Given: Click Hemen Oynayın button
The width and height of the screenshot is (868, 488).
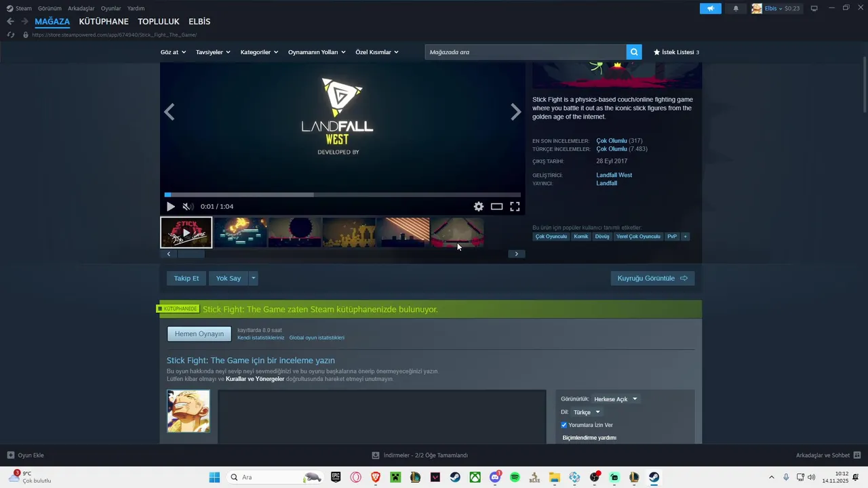Looking at the screenshot, I should (199, 333).
